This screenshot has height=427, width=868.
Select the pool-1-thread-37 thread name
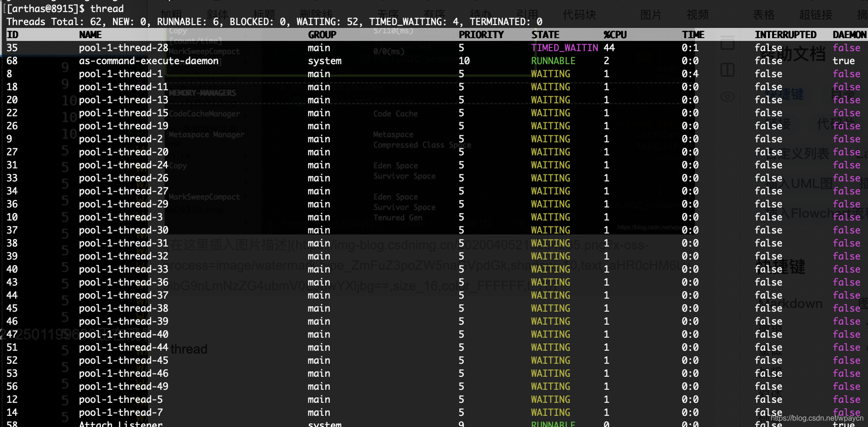pos(124,295)
